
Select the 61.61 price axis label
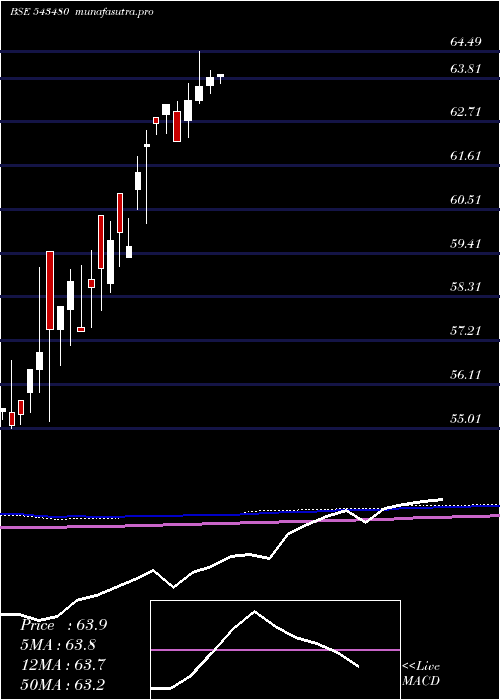(466, 156)
